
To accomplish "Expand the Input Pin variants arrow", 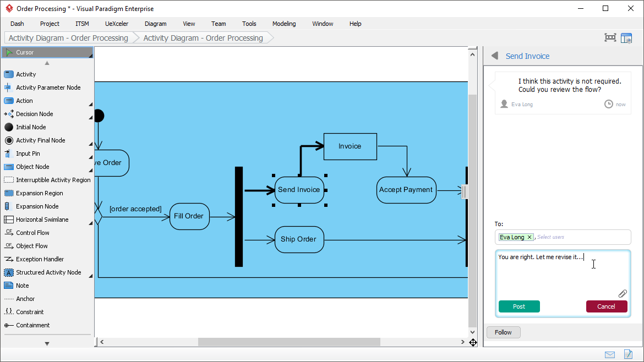I will click(x=91, y=157).
